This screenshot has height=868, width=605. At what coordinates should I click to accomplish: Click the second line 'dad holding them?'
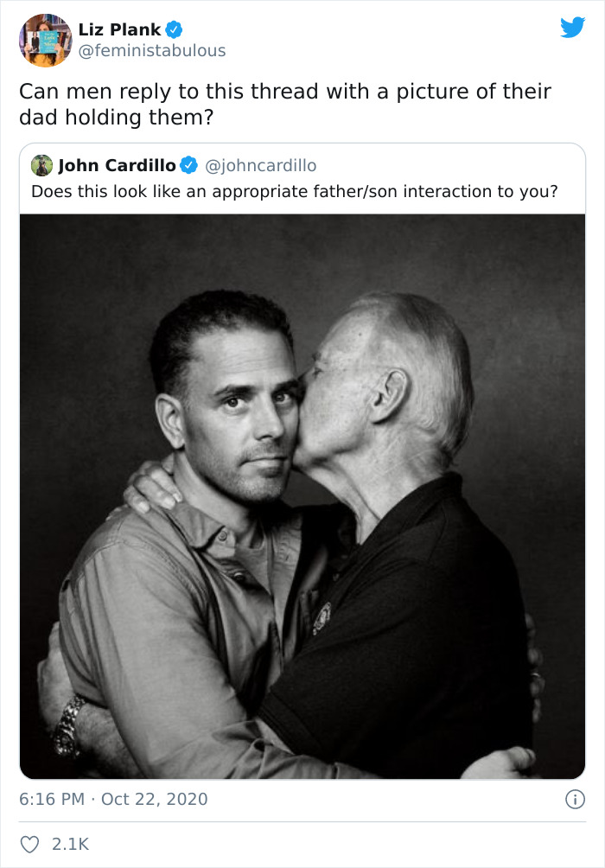tap(116, 118)
